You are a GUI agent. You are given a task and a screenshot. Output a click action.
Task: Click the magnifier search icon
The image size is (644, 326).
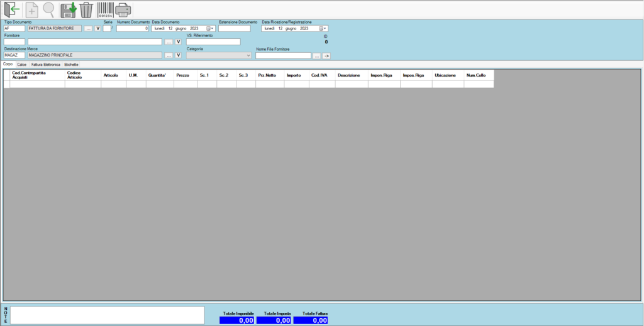click(48, 9)
